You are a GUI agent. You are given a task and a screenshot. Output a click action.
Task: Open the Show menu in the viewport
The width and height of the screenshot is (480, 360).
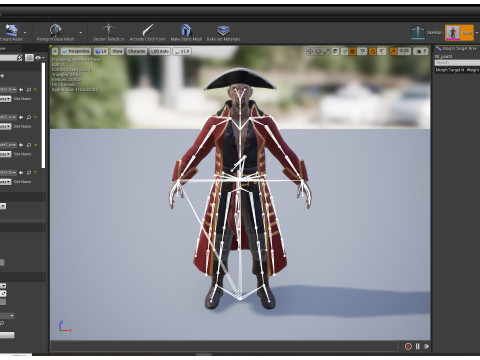coord(117,51)
